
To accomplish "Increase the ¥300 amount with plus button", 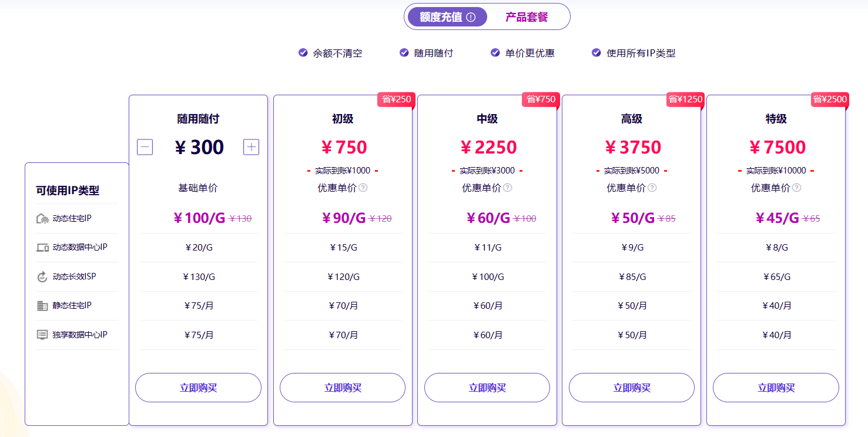I will coord(252,147).
